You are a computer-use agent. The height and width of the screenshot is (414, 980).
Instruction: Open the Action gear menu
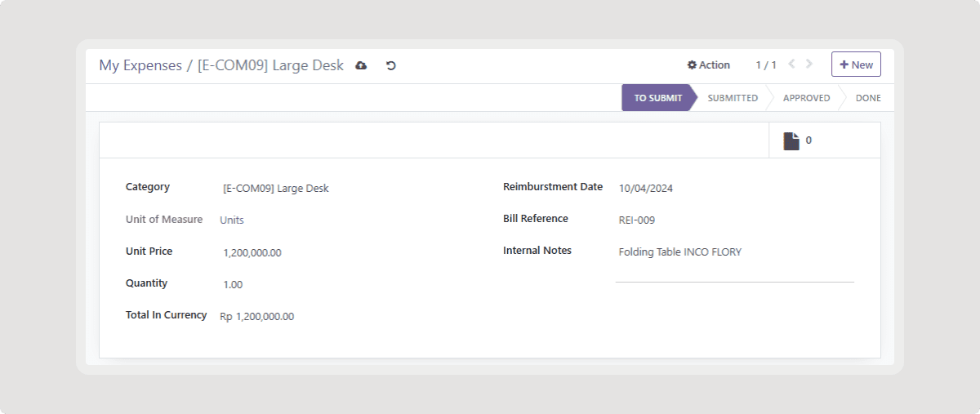point(708,65)
